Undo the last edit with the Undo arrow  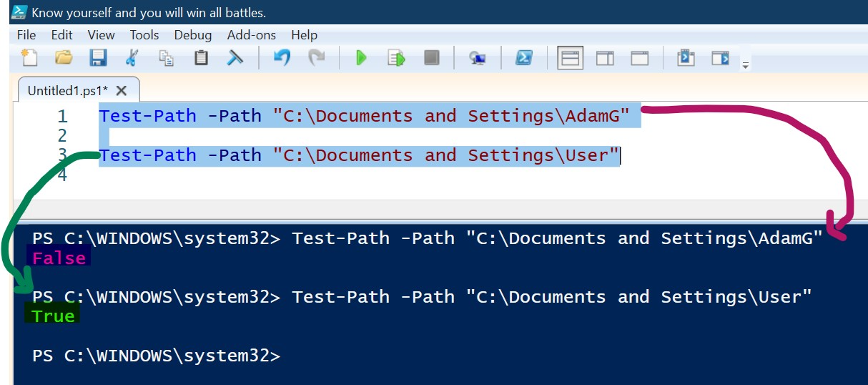282,58
